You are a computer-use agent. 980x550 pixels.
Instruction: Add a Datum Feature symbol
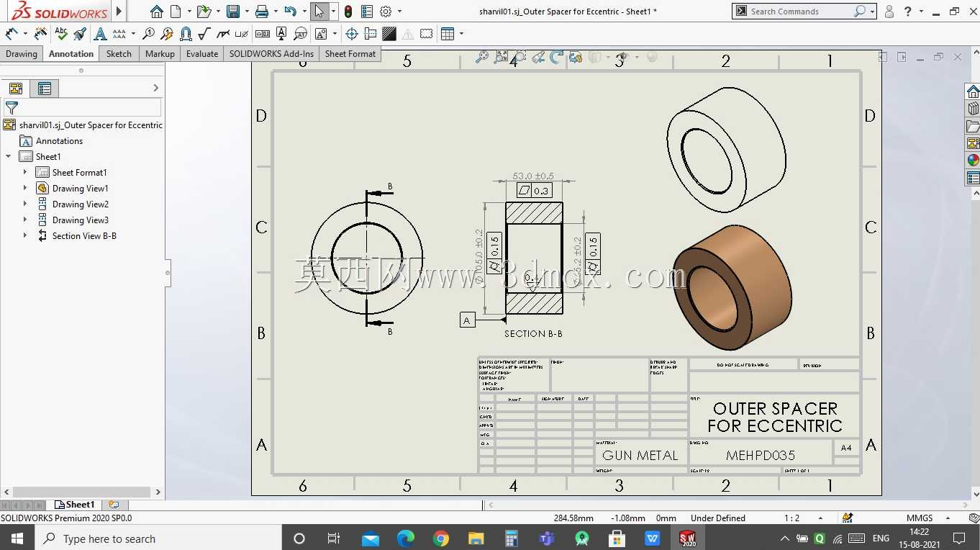tap(281, 33)
